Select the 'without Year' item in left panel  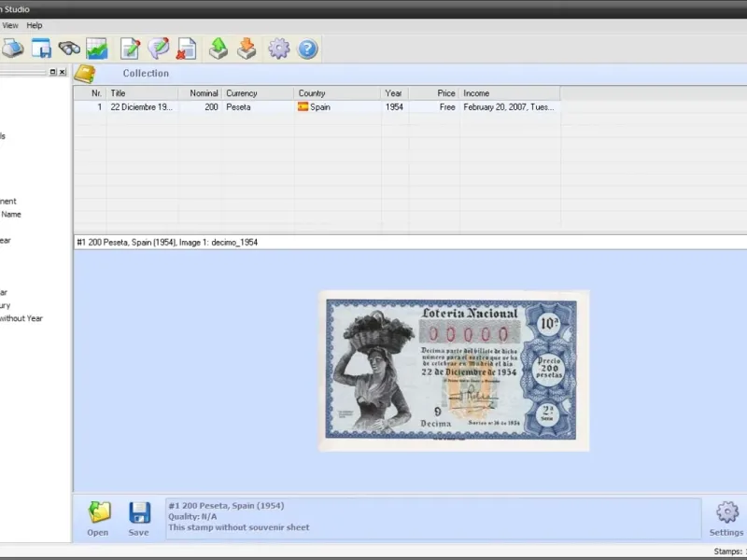21,318
